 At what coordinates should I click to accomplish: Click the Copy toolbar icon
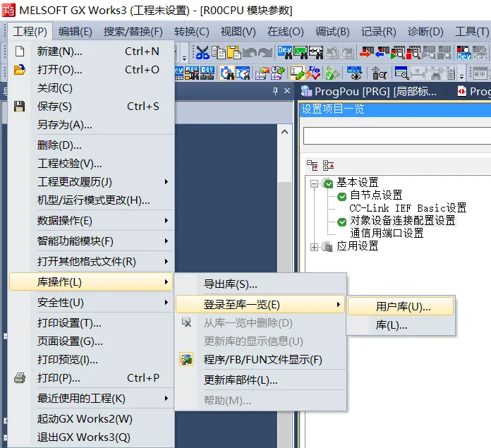click(x=218, y=52)
